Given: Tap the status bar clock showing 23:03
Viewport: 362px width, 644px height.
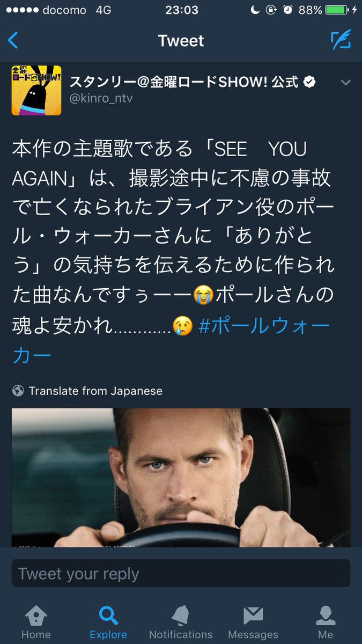Looking at the screenshot, I should pyautogui.click(x=181, y=10).
